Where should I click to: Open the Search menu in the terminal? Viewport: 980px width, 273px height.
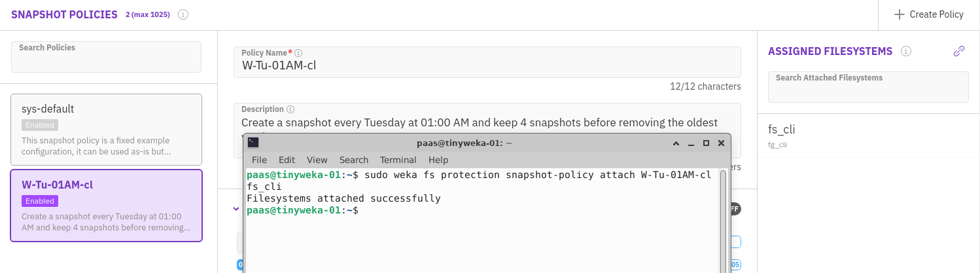pos(354,160)
